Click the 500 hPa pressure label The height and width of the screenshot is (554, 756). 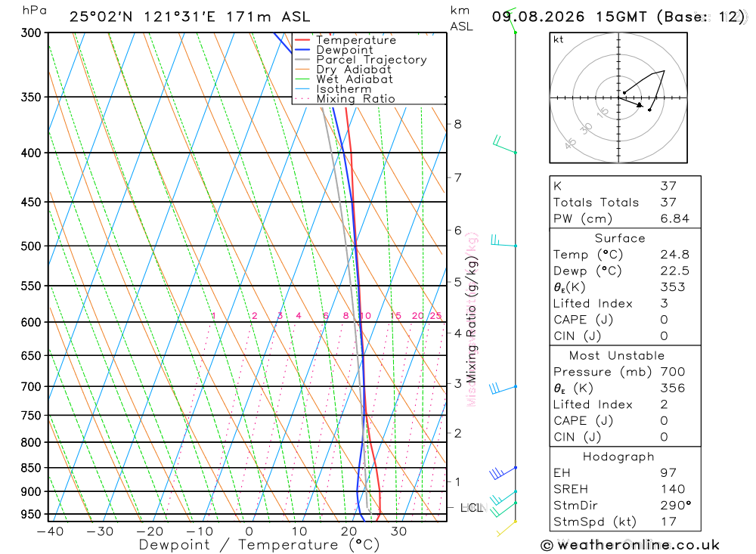[x=31, y=246]
